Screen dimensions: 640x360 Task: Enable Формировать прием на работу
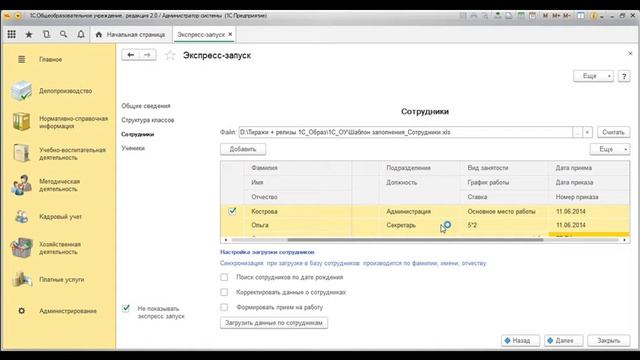click(224, 307)
